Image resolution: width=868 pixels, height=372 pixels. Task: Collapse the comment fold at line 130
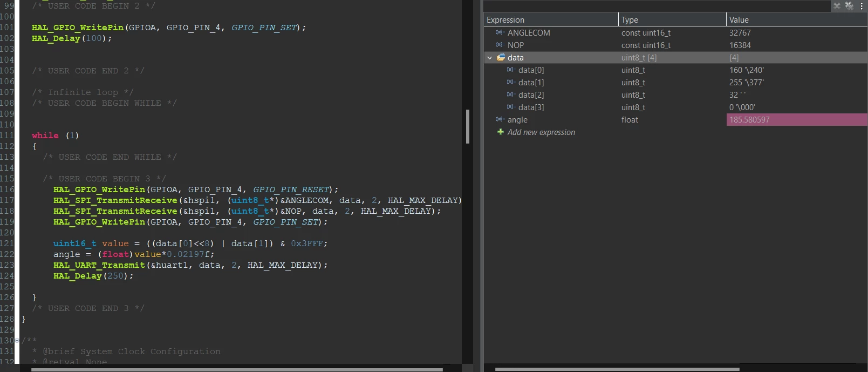pos(17,340)
